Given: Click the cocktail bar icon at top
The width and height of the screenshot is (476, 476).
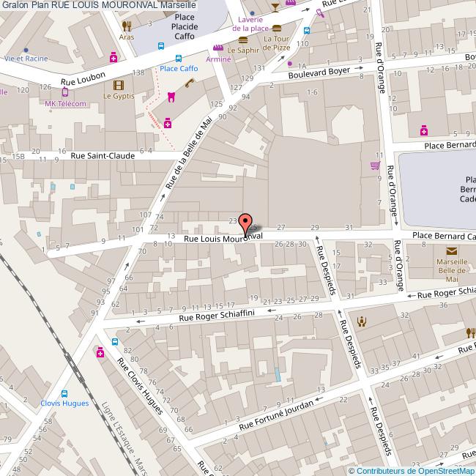Looking at the screenshot, I should (275, 7).
